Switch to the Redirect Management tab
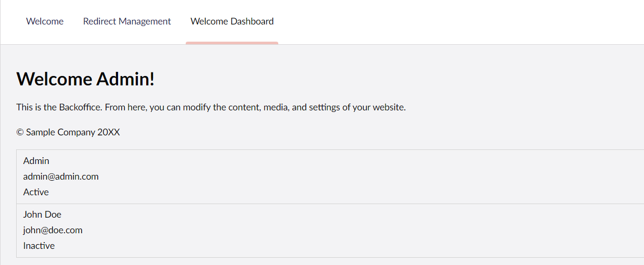 coord(127,21)
